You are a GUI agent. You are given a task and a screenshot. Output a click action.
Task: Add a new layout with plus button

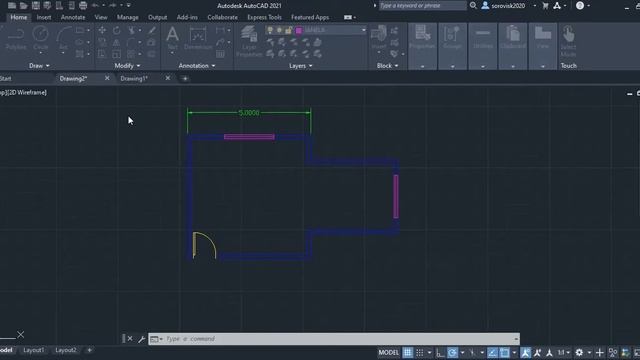(x=89, y=350)
